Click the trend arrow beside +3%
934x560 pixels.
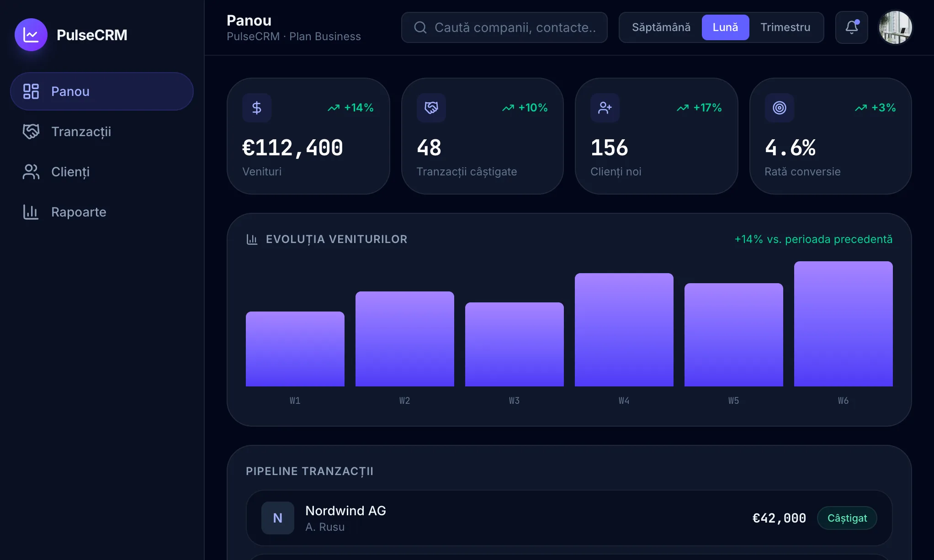(x=861, y=108)
